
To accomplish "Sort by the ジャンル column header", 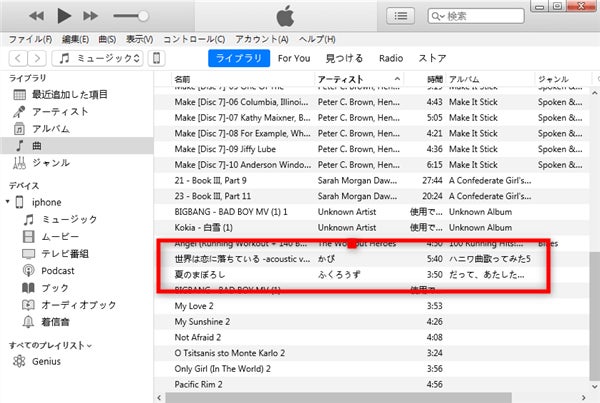I will click(562, 79).
